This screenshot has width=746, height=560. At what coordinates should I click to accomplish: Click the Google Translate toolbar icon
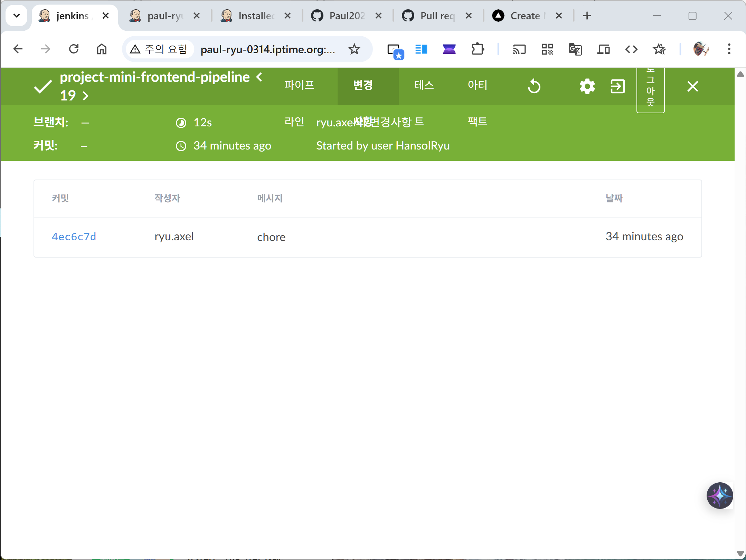(575, 49)
